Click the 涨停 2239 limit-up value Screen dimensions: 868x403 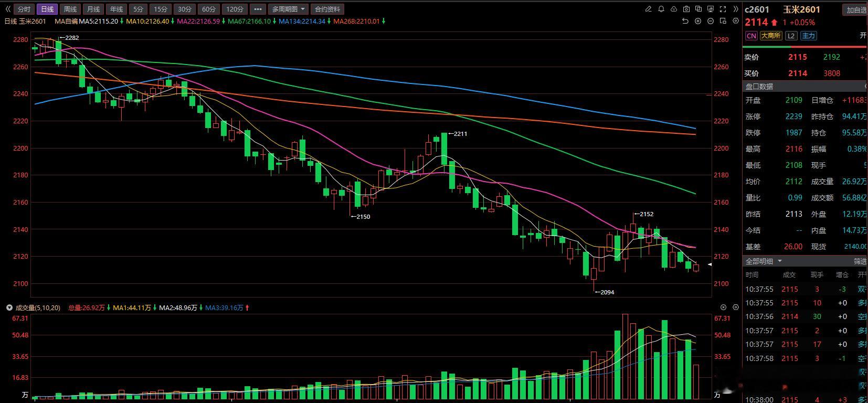(793, 116)
